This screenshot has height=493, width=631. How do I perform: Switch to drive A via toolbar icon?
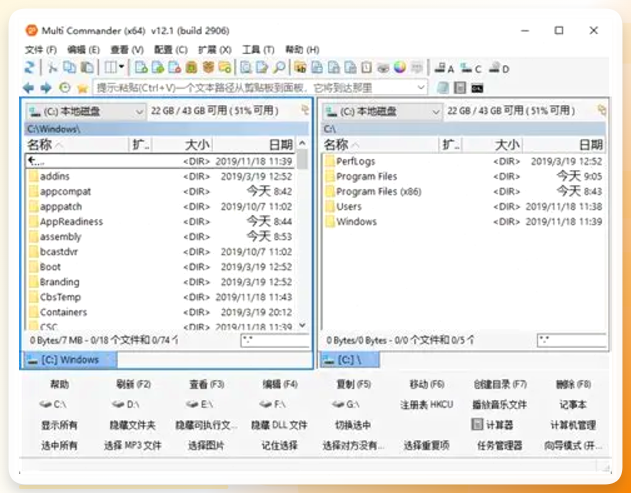444,68
